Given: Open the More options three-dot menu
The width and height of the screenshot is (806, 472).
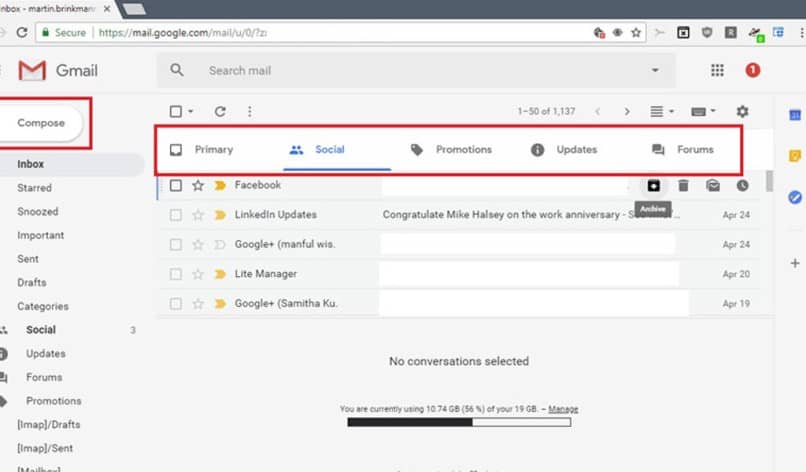Looking at the screenshot, I should click(x=250, y=112).
